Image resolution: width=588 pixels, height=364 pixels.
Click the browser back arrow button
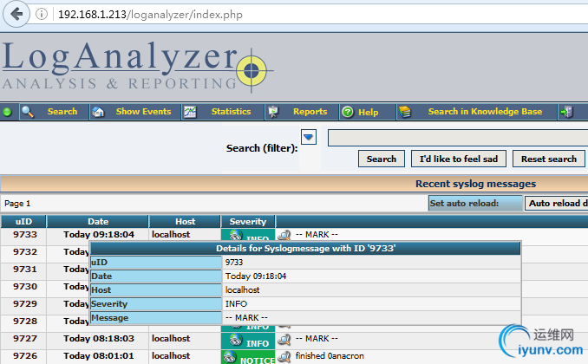[x=16, y=14]
